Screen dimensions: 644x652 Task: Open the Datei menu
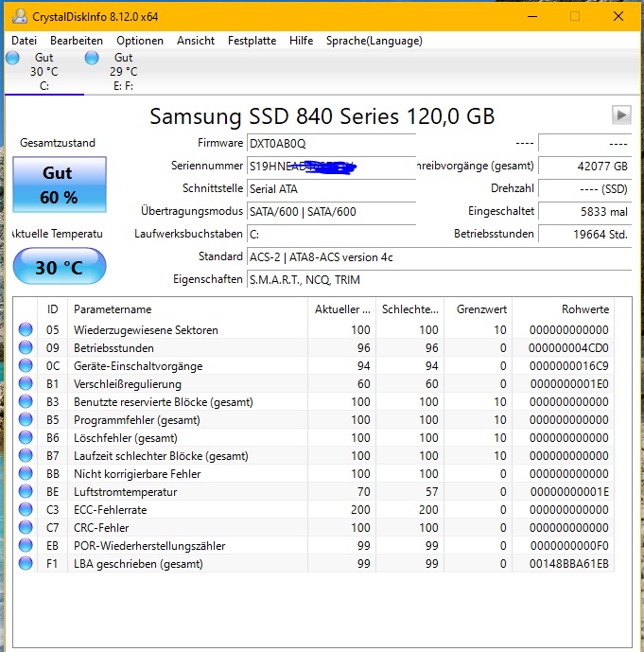coord(24,41)
